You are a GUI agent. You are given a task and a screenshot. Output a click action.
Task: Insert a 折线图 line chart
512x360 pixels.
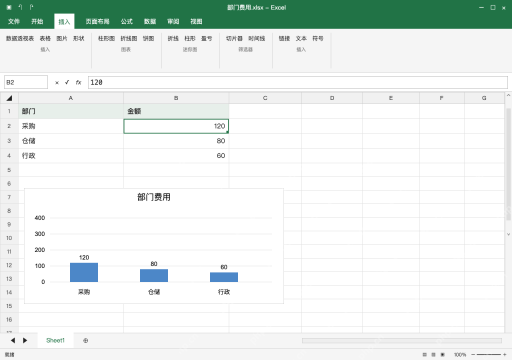click(129, 39)
